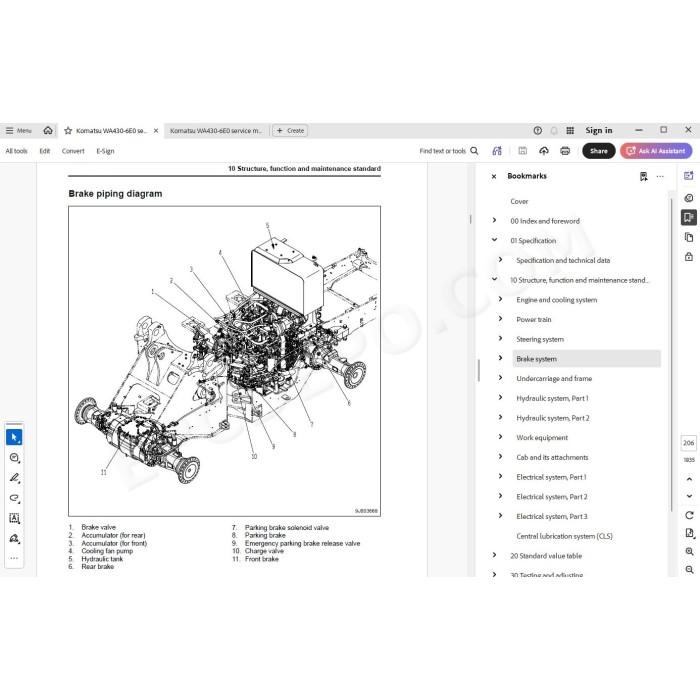
Task: Choose the Fill and sign stamp tool
Action: (x=14, y=538)
